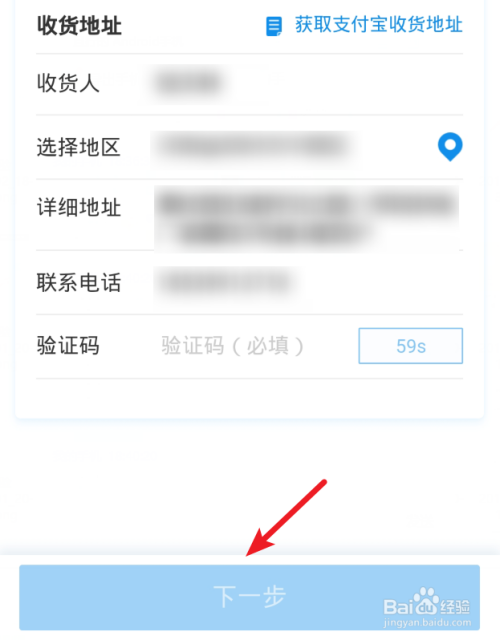Click the 经验 text in the watermark
Viewport: 500px width, 640px height.
pos(455,607)
